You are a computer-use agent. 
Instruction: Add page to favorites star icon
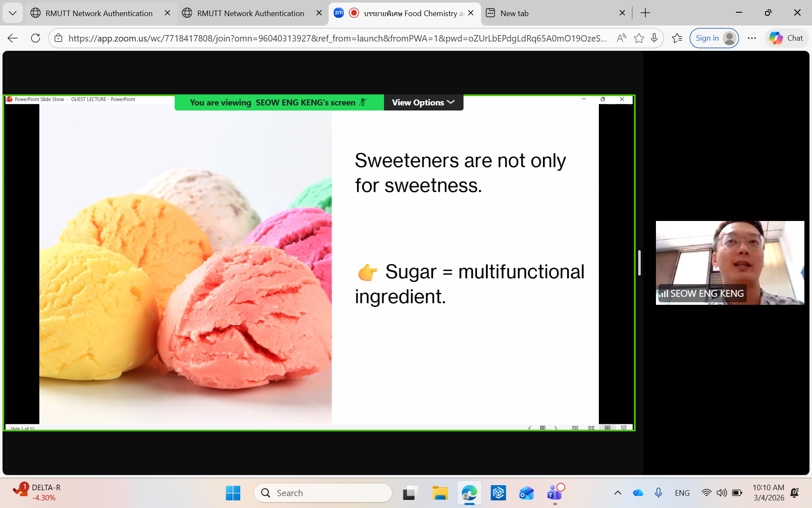(x=639, y=38)
